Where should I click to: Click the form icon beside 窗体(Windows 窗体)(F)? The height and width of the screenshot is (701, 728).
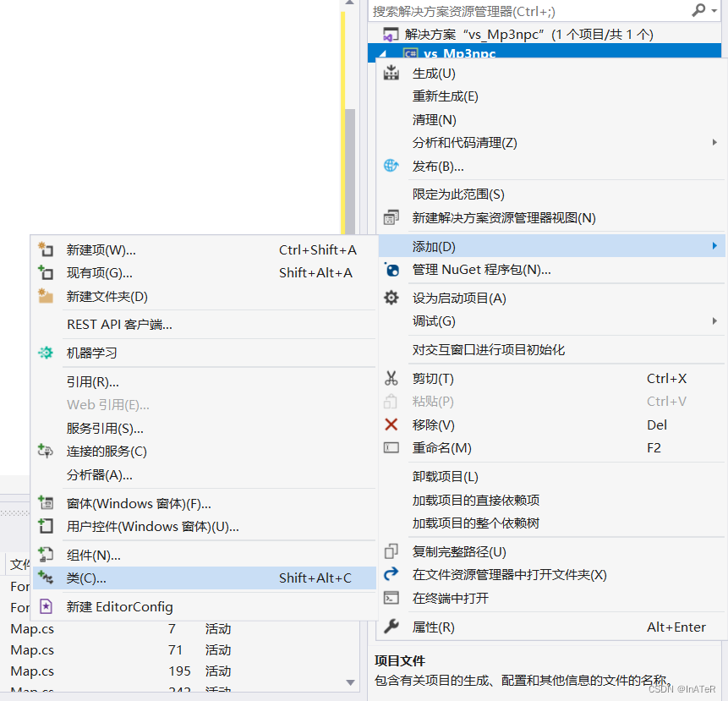pos(46,502)
